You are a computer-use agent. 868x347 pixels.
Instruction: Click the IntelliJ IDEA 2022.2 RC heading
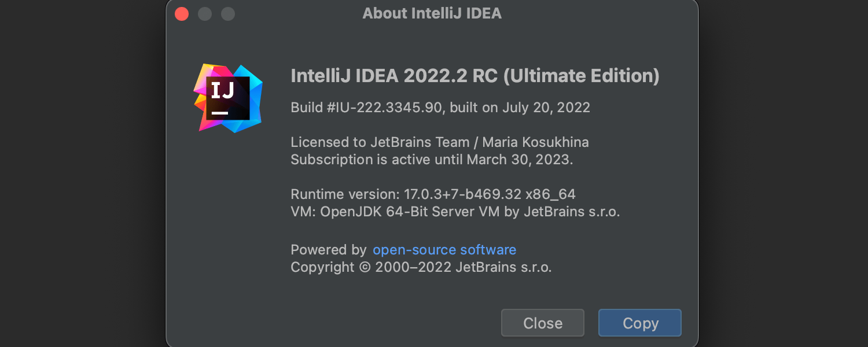(475, 76)
